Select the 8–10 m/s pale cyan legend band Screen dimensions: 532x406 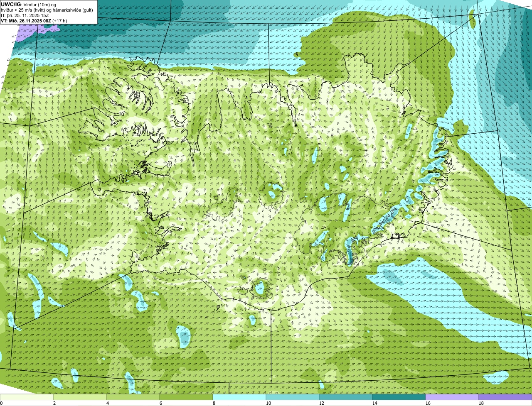pos(239,397)
